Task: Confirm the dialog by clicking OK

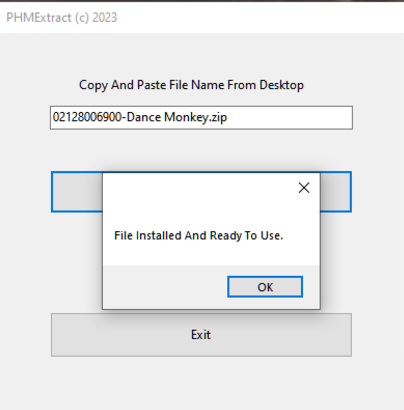Action: [x=265, y=287]
